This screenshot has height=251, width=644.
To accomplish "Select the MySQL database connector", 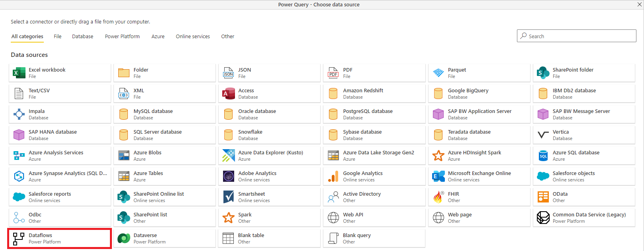I will (164, 114).
